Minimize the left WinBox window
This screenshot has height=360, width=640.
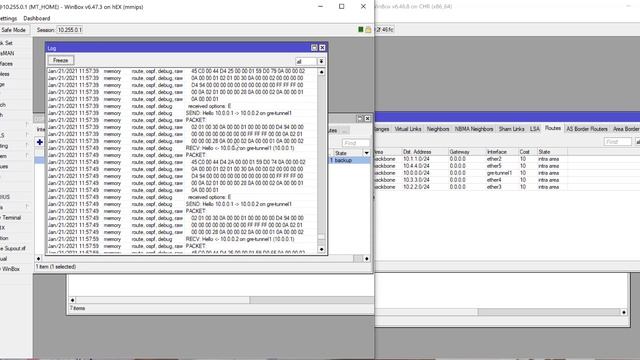pyautogui.click(x=320, y=7)
